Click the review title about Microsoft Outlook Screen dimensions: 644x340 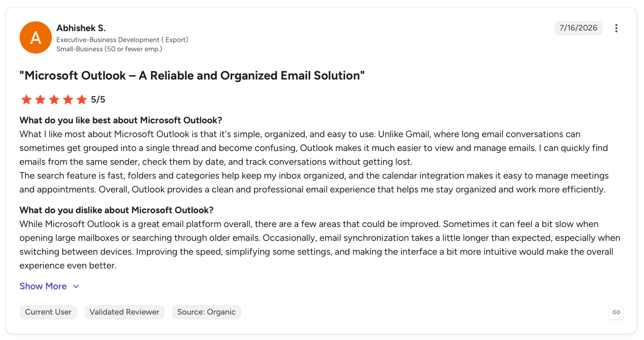(x=192, y=75)
